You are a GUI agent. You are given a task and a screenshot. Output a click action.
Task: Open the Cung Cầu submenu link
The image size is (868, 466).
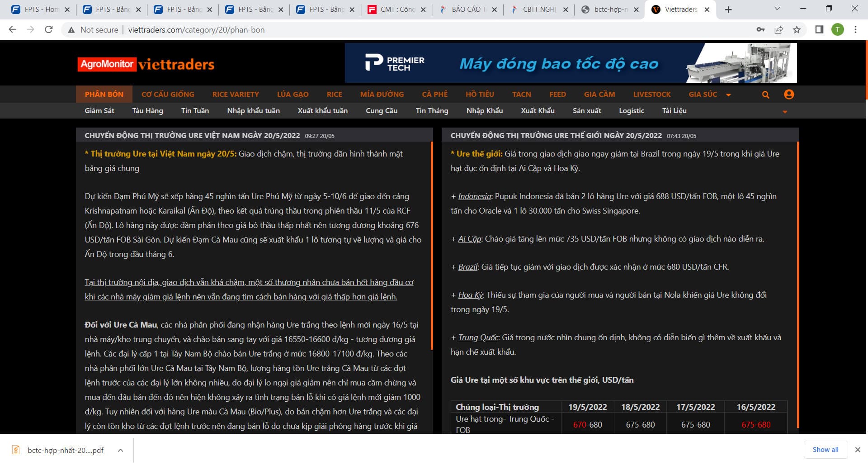[382, 110]
